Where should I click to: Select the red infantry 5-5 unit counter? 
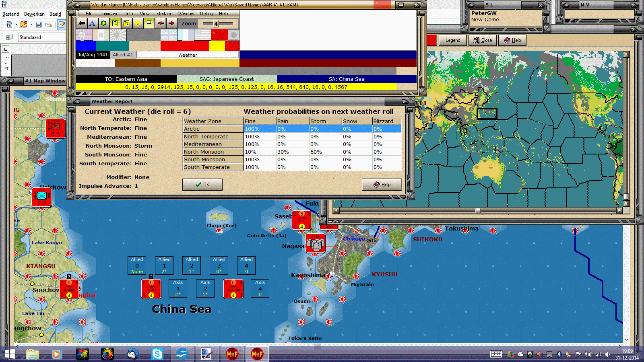click(x=56, y=128)
